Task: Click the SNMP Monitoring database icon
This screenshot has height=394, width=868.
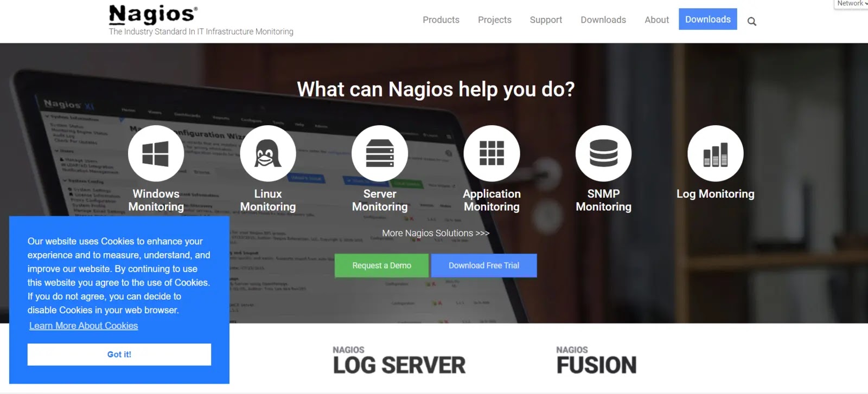Action: tap(603, 153)
